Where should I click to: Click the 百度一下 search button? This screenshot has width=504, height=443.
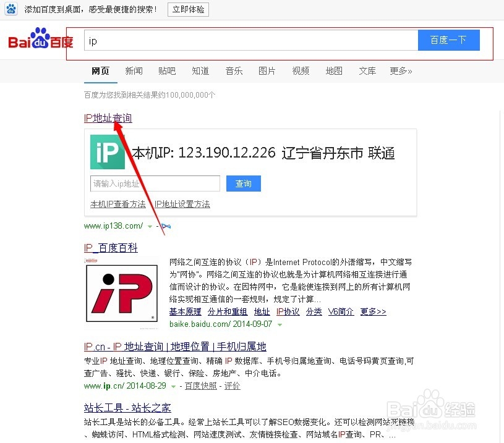click(x=449, y=40)
